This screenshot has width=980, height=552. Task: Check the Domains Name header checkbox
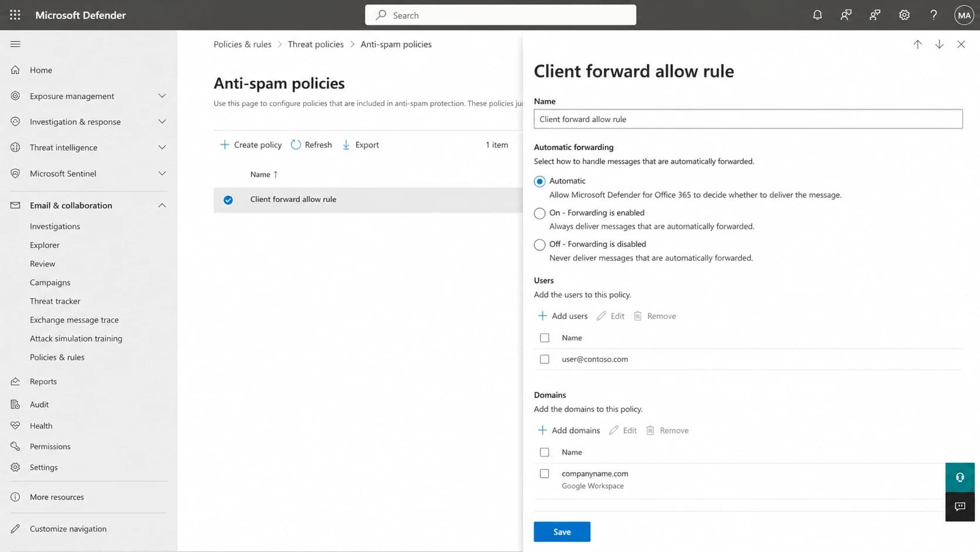click(x=545, y=452)
